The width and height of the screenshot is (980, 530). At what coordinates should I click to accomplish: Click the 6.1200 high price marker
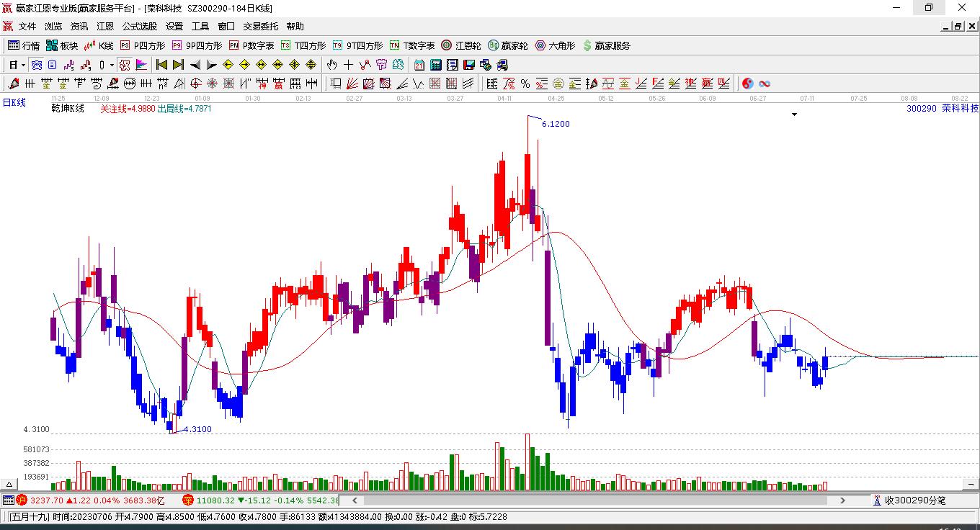click(x=556, y=124)
